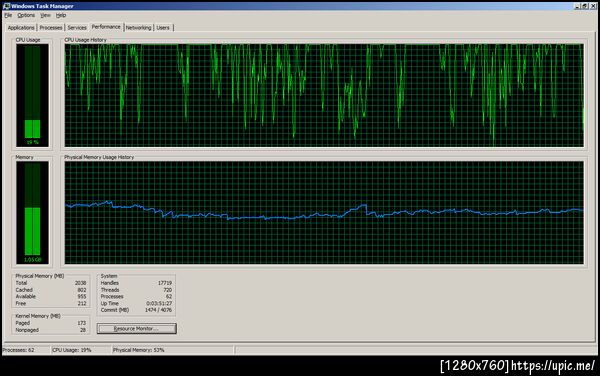Screen dimensions: 600x376
Task: Minimize the Windows Task Manager window
Action: [x=577, y=6]
